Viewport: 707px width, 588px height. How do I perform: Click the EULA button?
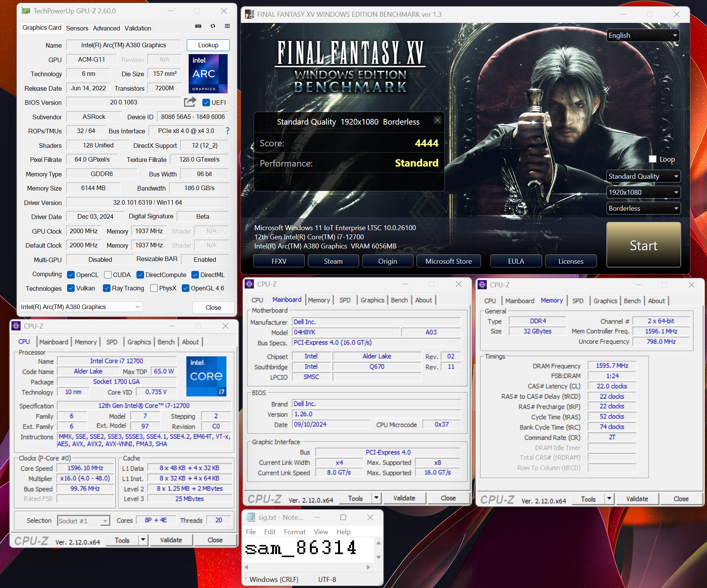point(516,261)
